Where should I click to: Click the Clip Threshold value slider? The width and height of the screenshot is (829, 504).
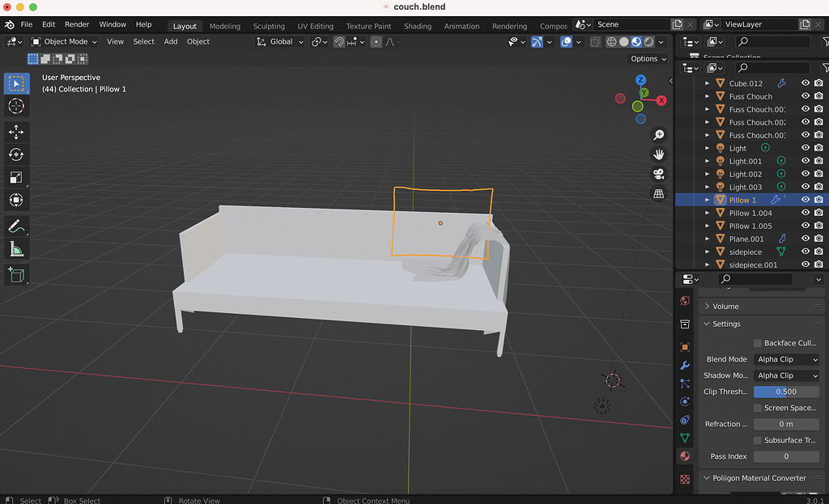click(786, 391)
